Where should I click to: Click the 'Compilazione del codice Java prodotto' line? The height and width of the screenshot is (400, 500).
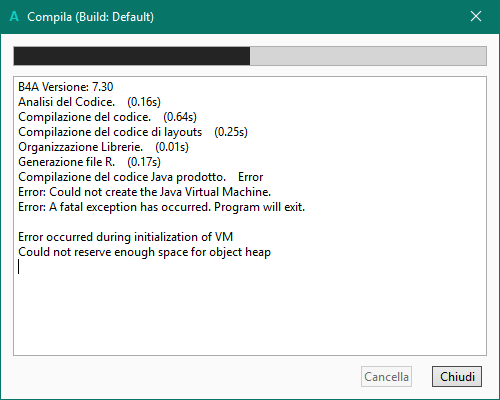pyautogui.click(x=140, y=177)
